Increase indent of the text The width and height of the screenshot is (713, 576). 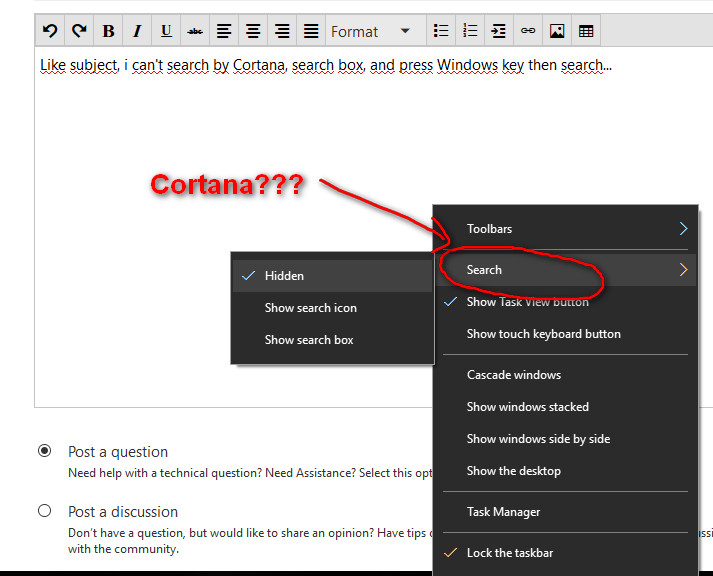(x=499, y=31)
